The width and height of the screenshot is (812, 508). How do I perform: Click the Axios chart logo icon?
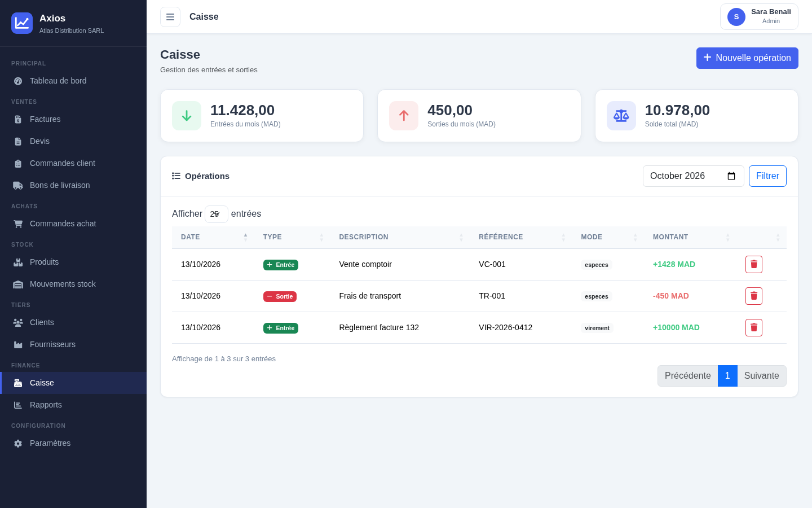click(22, 23)
